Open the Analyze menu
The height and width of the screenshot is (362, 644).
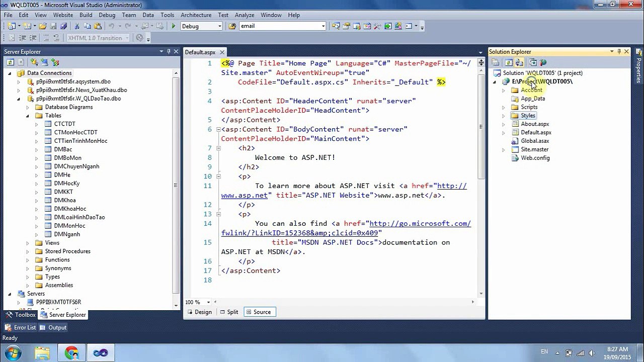point(245,15)
